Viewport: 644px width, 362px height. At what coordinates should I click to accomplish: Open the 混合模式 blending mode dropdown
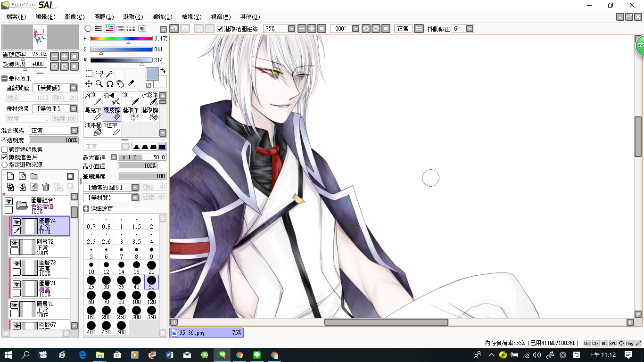coord(74,130)
